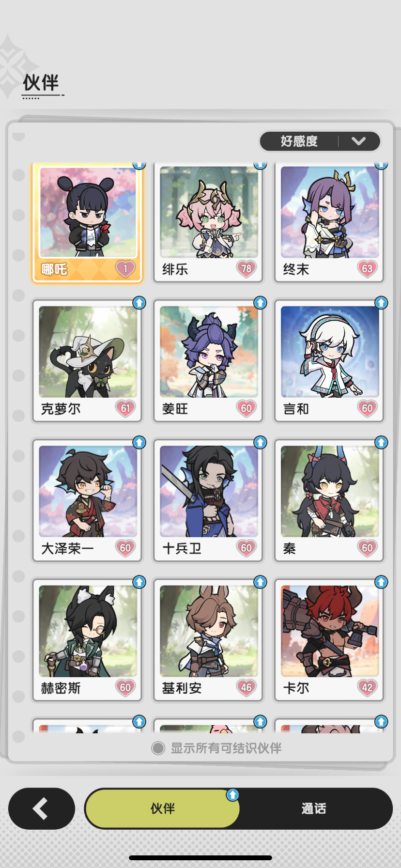The image size is (401, 868).
Task: Choose the 秦 companion card
Action: (329, 500)
